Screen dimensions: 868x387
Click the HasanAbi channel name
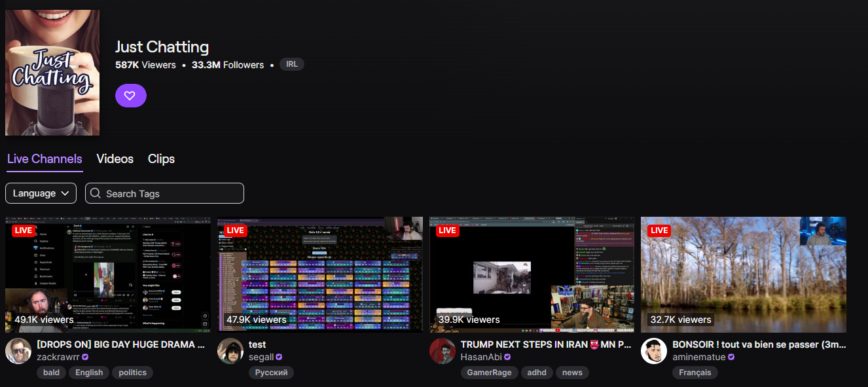pyautogui.click(x=481, y=357)
